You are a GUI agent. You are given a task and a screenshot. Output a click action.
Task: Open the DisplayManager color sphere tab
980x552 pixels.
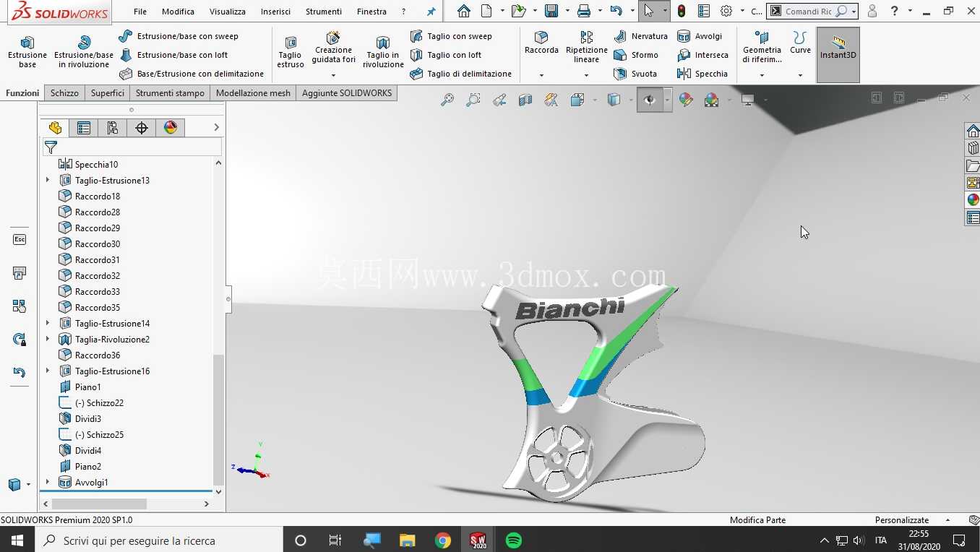click(x=171, y=128)
